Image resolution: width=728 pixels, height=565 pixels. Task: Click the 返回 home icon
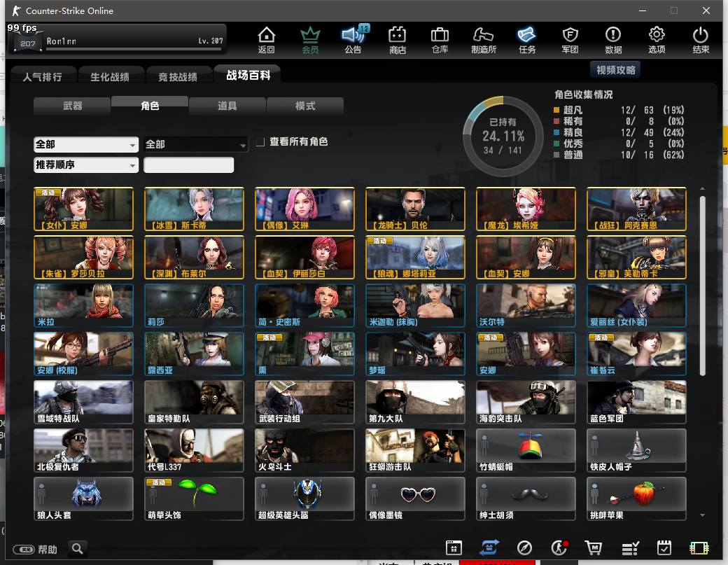click(x=266, y=39)
